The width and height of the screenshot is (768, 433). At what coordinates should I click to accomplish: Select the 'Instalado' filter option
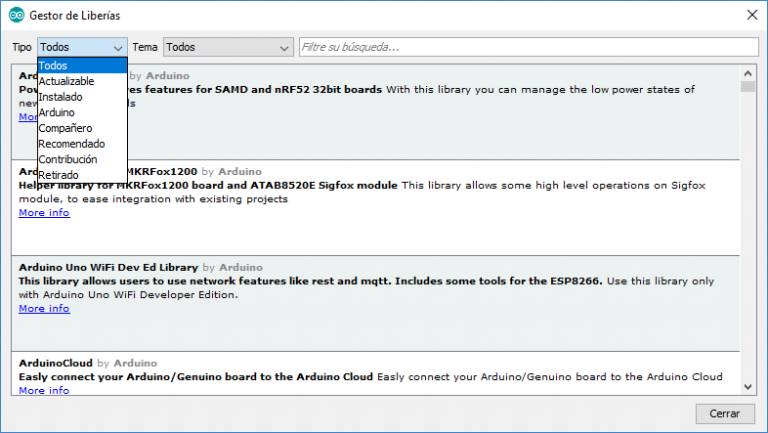pos(61,97)
